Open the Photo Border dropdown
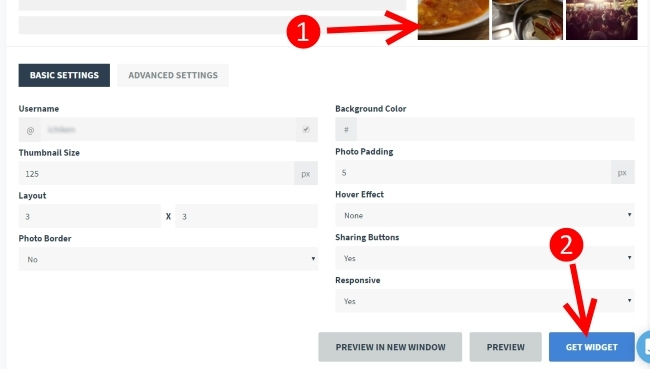This screenshot has width=650, height=369. (x=168, y=259)
